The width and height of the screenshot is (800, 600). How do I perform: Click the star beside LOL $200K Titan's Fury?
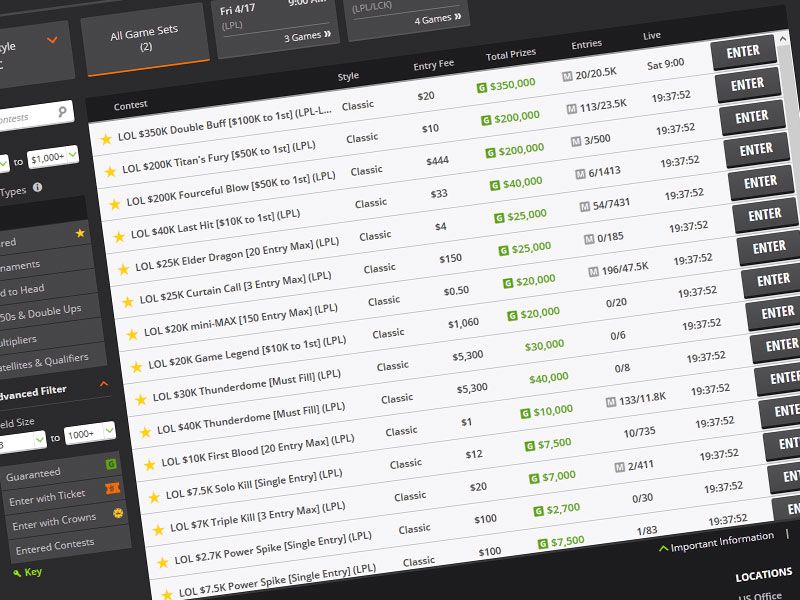(x=110, y=171)
